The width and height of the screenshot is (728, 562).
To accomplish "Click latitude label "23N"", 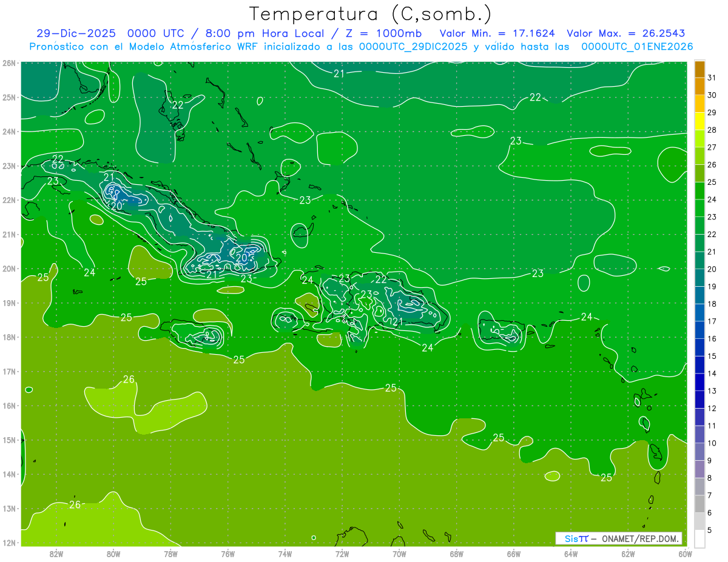I will click(x=9, y=166).
